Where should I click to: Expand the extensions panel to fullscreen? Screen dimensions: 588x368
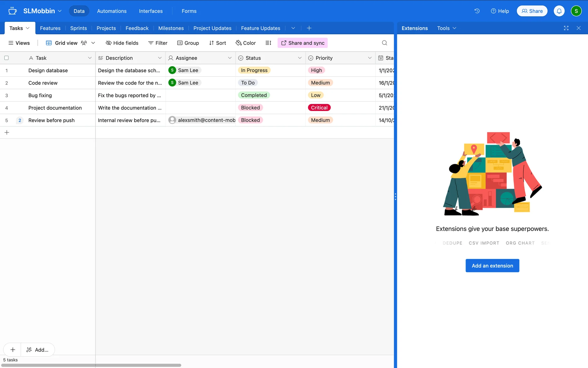566,28
